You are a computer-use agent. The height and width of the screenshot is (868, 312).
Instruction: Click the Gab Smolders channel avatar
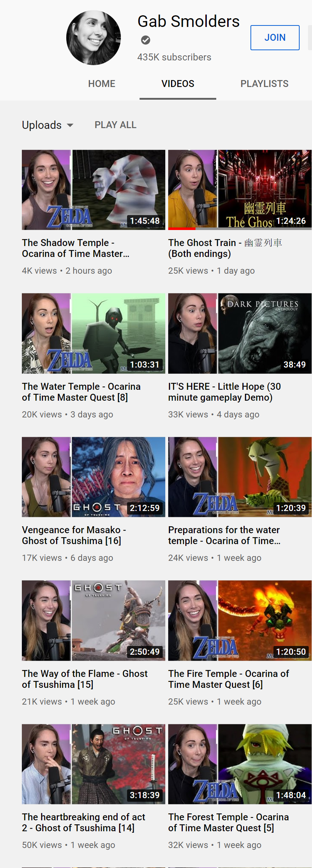(x=94, y=38)
